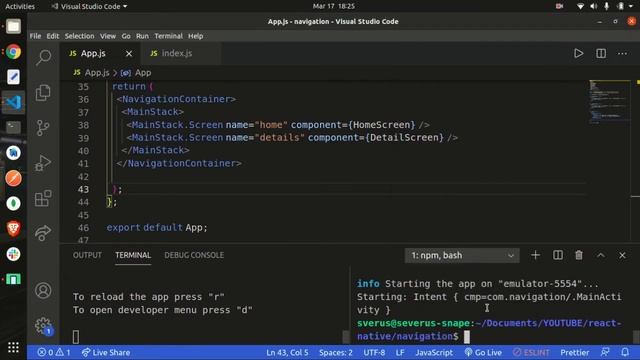This screenshot has height=360, width=640.
Task: Open the Edit menu
Action: click(x=53, y=36)
